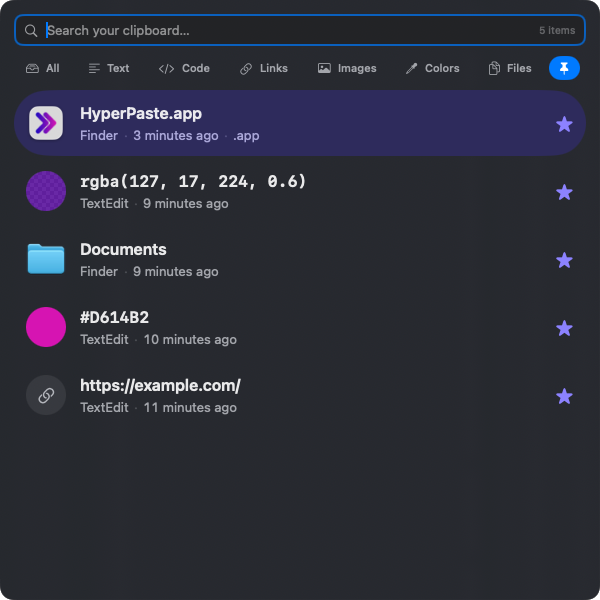Toggle star on the Documents item
Image resolution: width=600 pixels, height=600 pixels.
(x=564, y=260)
